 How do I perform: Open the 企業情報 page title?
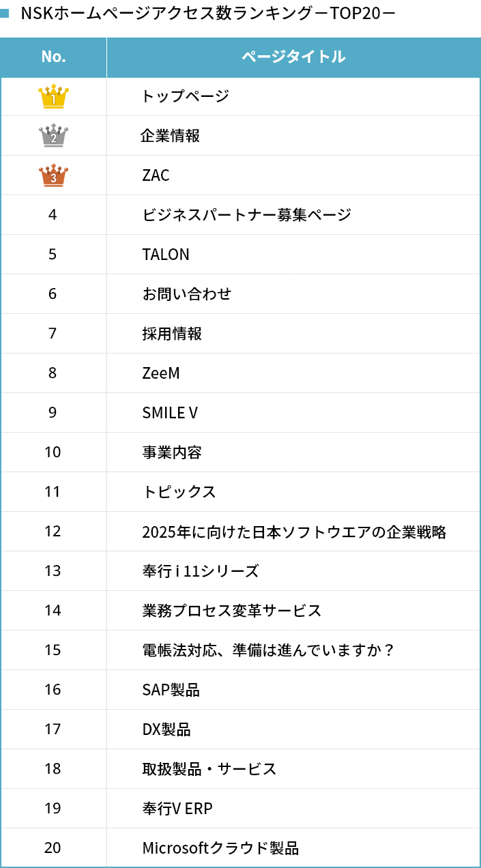point(171,136)
